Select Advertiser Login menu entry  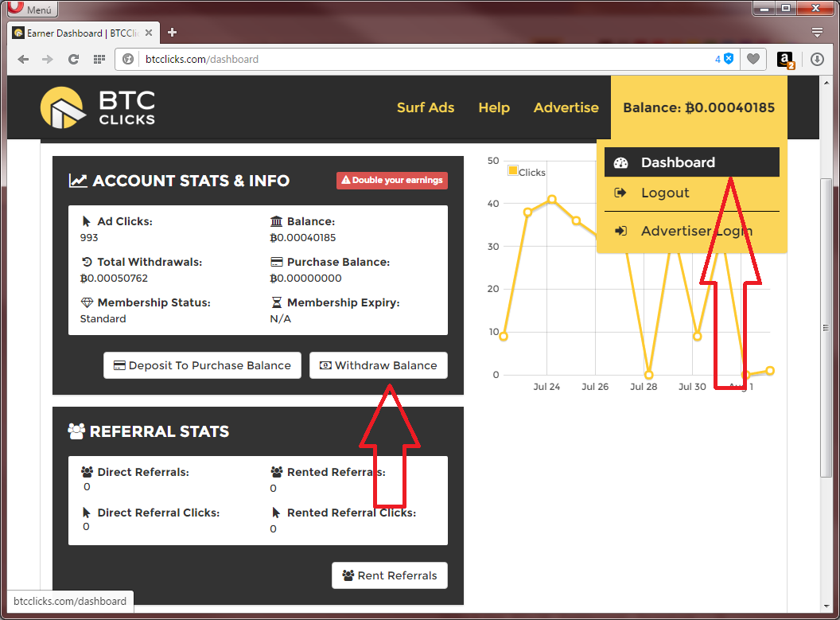(x=696, y=231)
